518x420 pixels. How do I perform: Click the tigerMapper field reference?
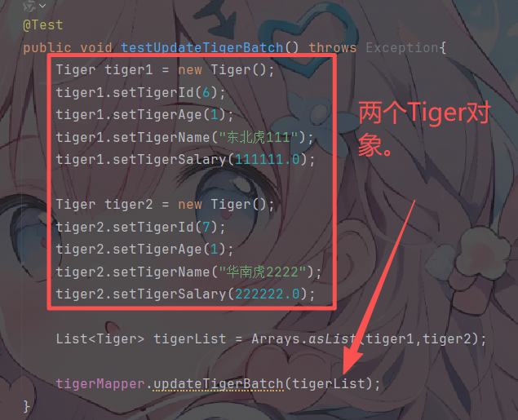pos(100,383)
